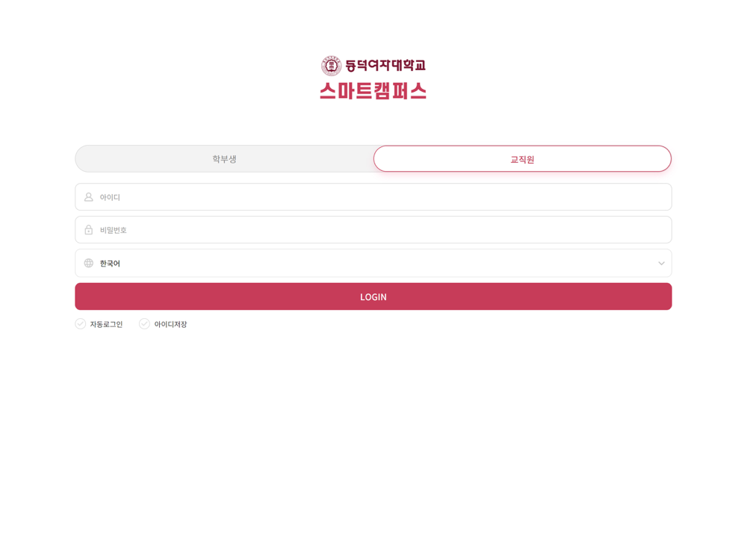Click the 아이디저장 label text
Screen dimensions: 747x560
point(170,324)
